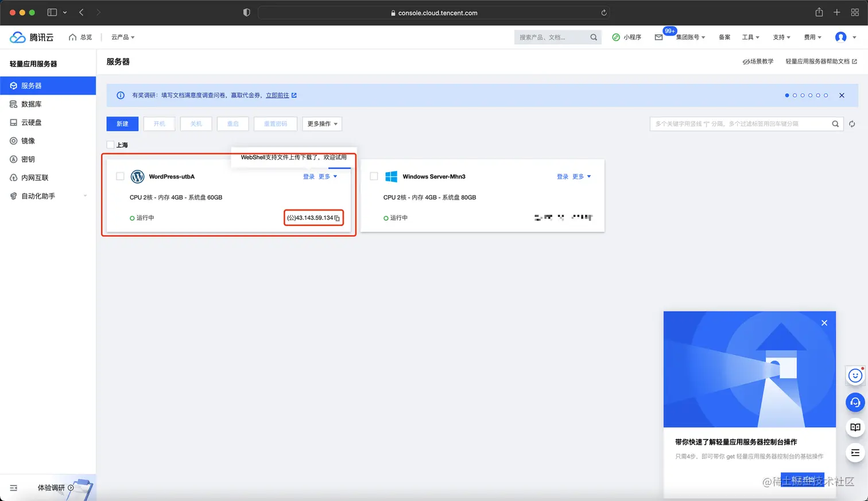Open Safari tab overview grid icon
Image resolution: width=868 pixels, height=501 pixels.
pos(855,13)
